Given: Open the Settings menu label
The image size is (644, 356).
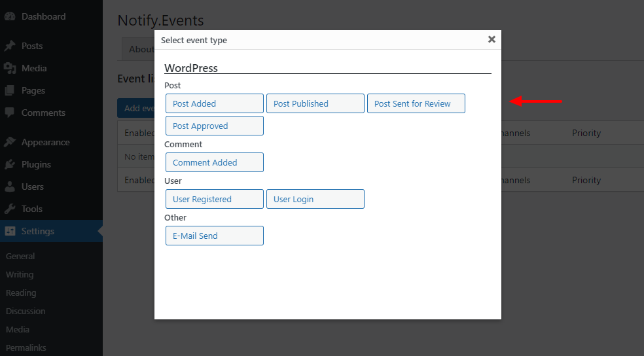Looking at the screenshot, I should click(x=38, y=231).
